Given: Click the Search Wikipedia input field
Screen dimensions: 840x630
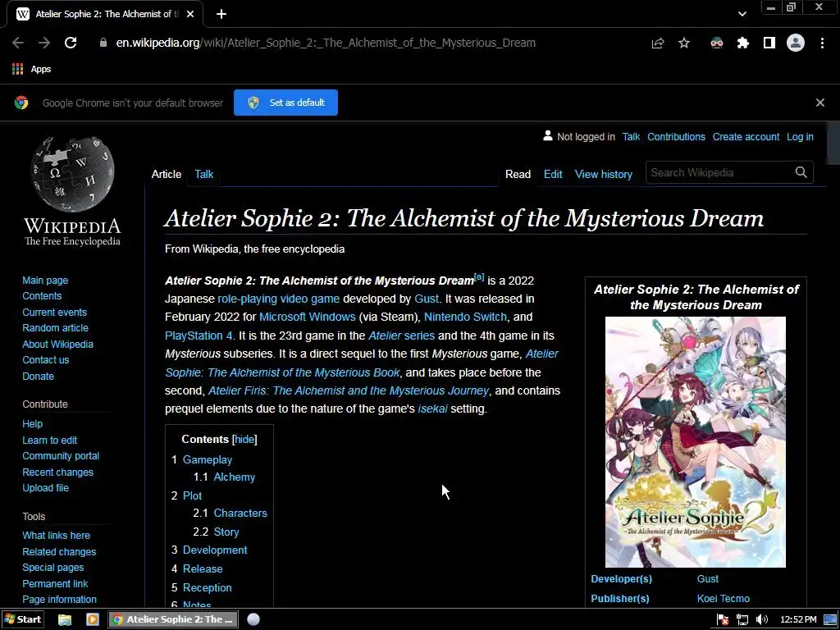Looking at the screenshot, I should (x=719, y=172).
